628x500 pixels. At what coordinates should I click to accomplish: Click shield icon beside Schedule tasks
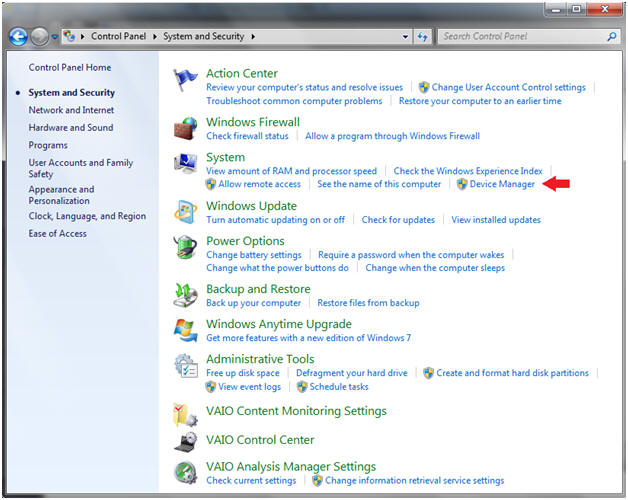(x=302, y=387)
